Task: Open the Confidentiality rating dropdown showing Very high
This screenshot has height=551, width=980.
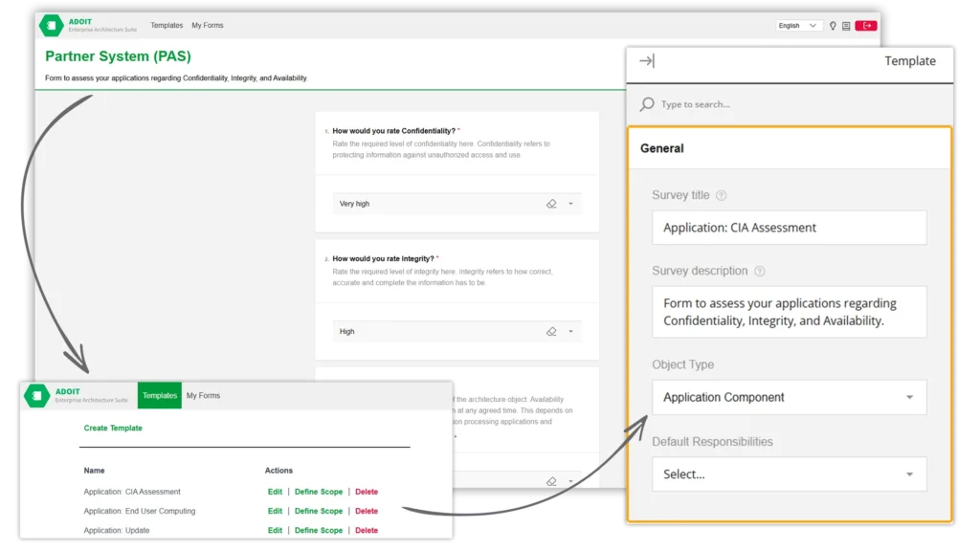Action: pyautogui.click(x=457, y=204)
